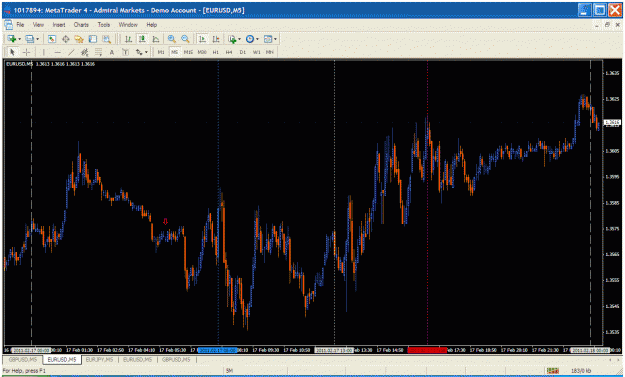The image size is (625, 377).
Task: Switch timeframe to M15
Action: [188, 52]
